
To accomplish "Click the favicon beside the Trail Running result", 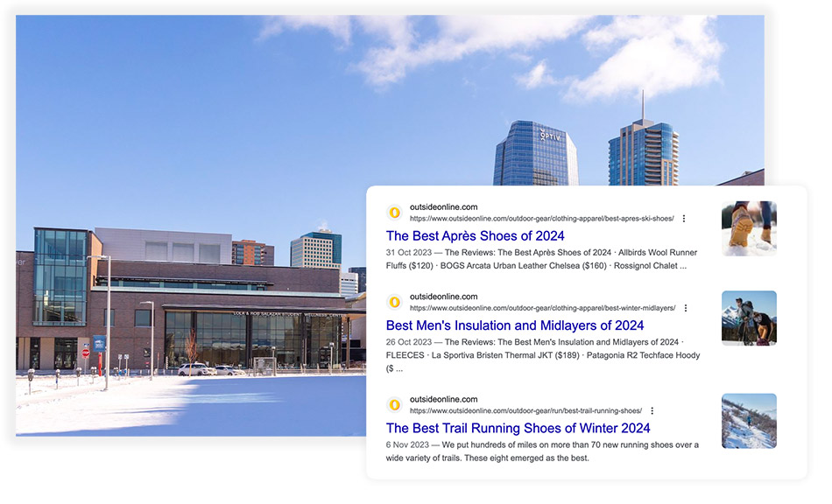I will coord(394,405).
